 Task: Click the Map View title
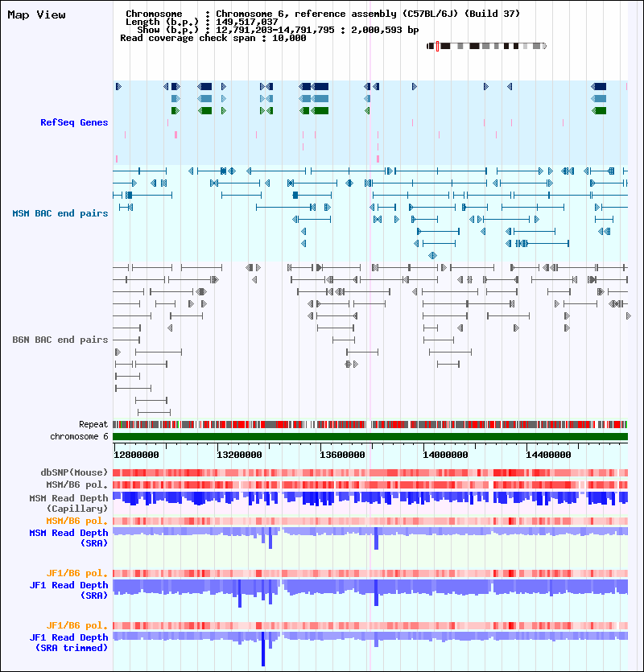[x=36, y=15]
